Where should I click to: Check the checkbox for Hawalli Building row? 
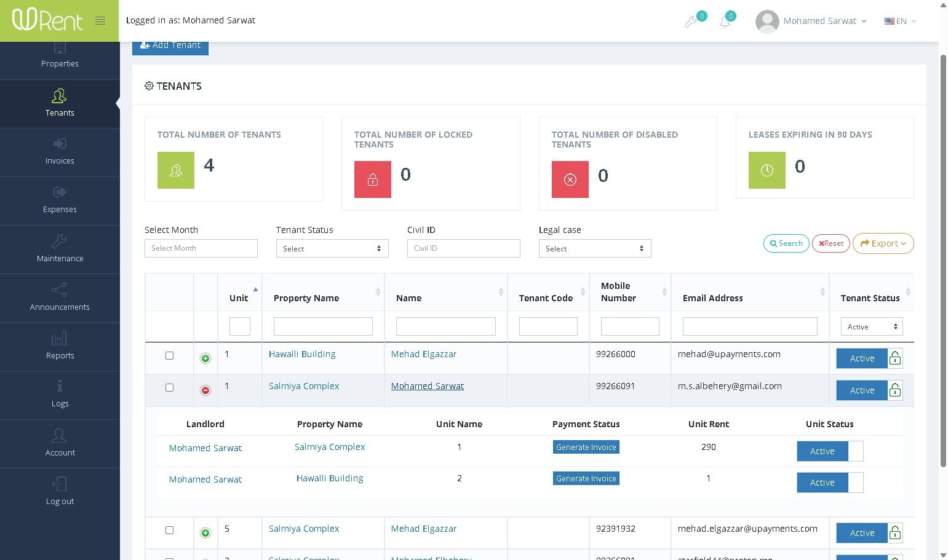[170, 356]
